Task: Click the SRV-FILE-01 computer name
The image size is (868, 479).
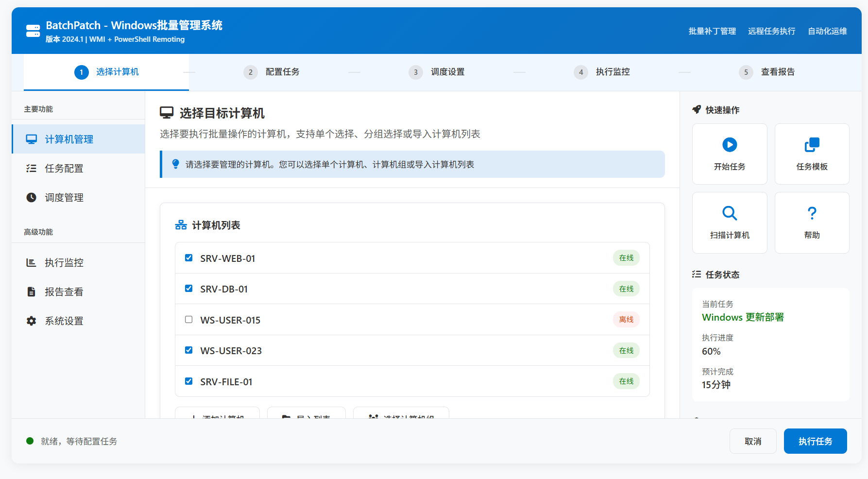Action: (x=226, y=382)
